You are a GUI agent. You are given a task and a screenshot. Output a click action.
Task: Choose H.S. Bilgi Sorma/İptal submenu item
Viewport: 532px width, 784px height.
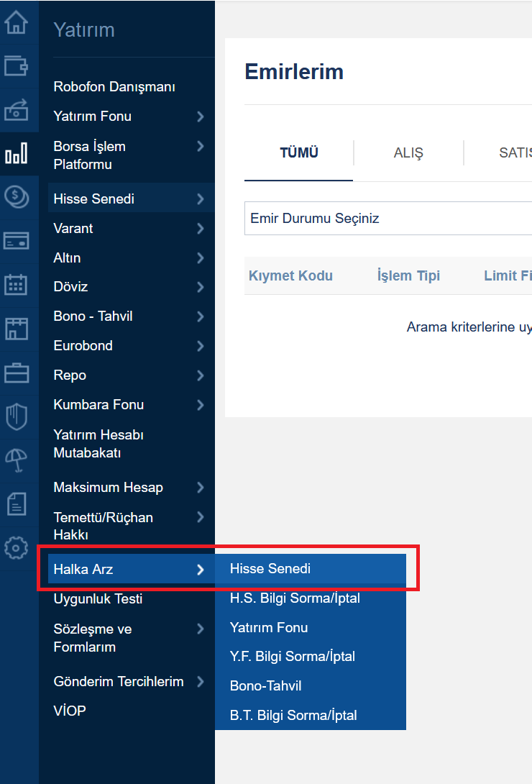(x=295, y=598)
